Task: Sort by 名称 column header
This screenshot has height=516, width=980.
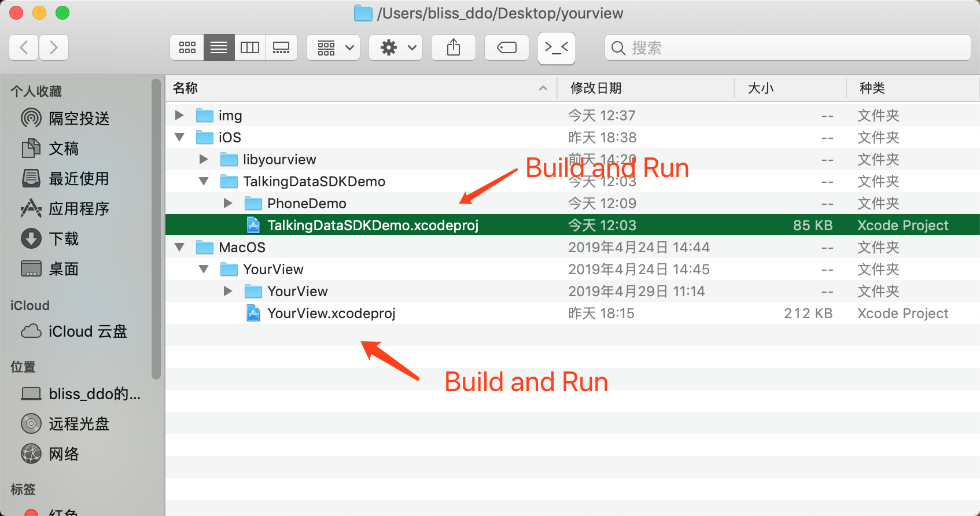Action: click(x=361, y=88)
